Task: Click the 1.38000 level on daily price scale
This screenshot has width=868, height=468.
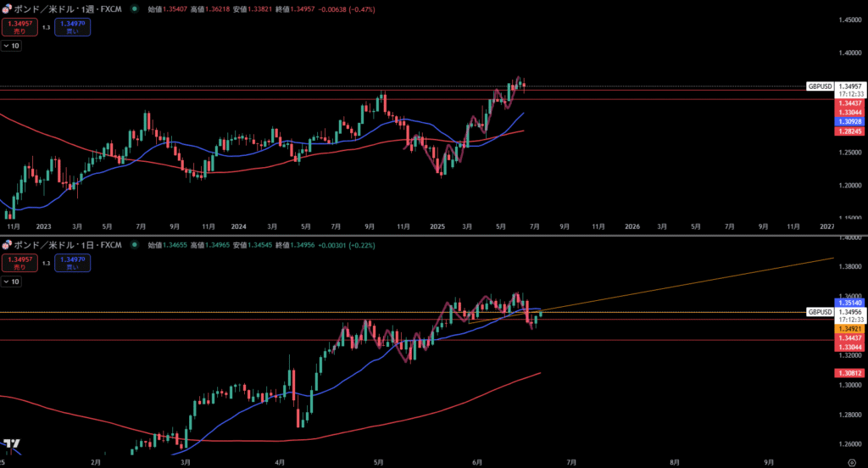Action: (849, 266)
